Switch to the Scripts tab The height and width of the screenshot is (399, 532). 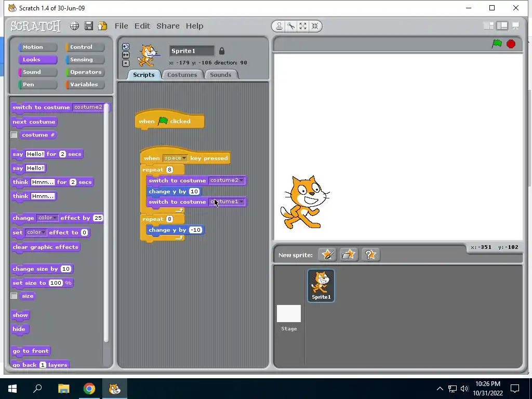143,75
